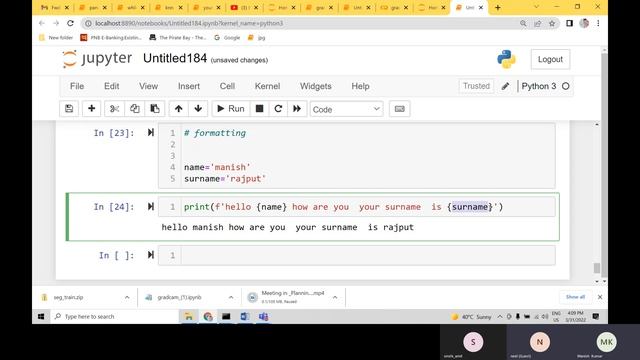
Task: Click the print statement code in cell 24
Action: coord(343,207)
